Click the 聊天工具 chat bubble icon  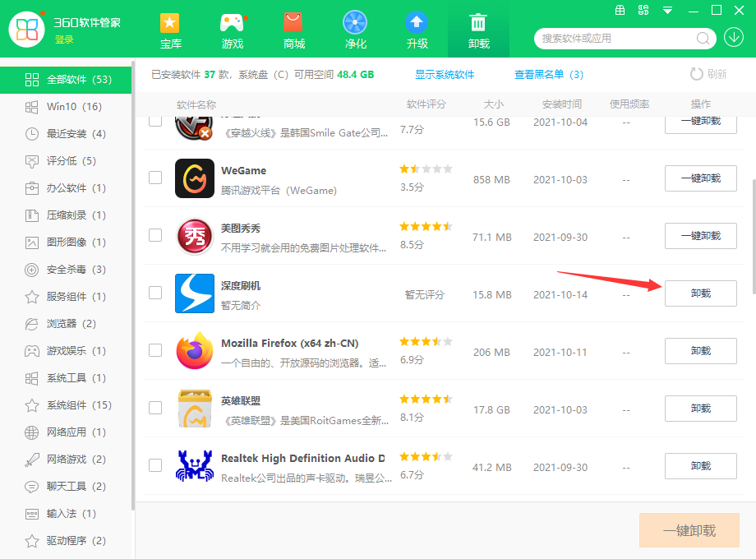pos(32,487)
